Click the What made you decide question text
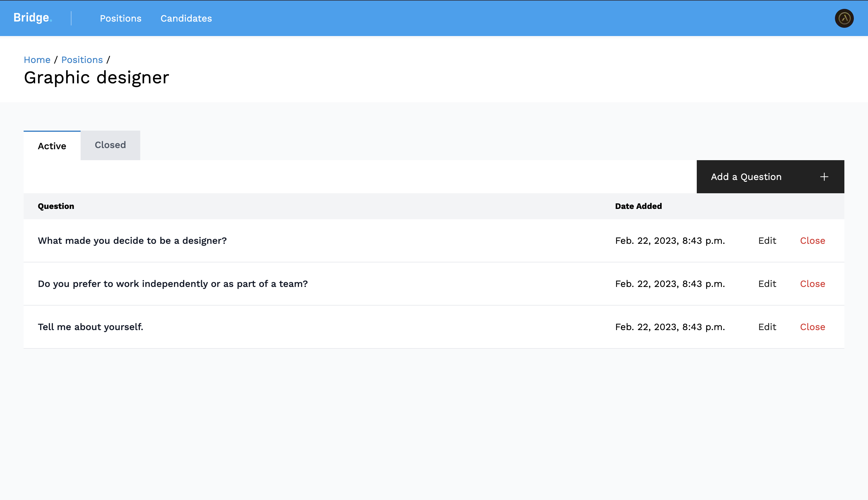This screenshot has width=868, height=500. (132, 241)
